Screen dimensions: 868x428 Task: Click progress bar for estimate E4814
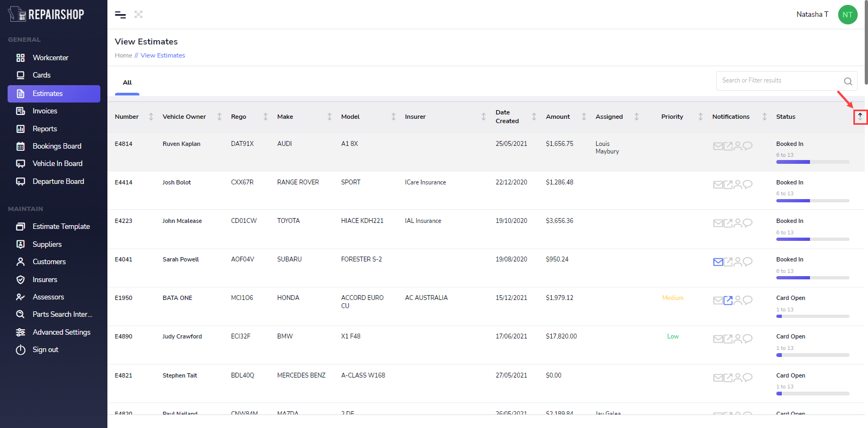point(812,162)
